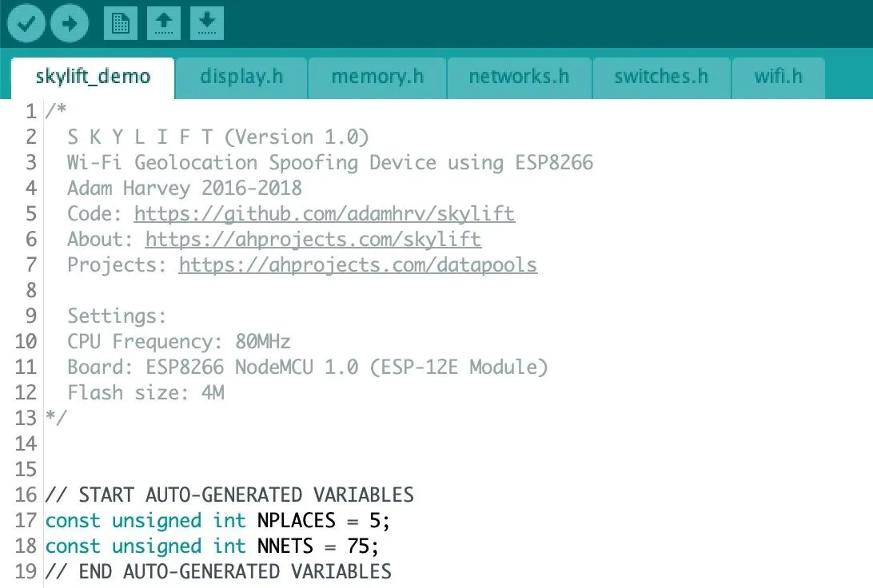Click the 'Settings:' comment line
This screenshot has width=873, height=588.
117,316
